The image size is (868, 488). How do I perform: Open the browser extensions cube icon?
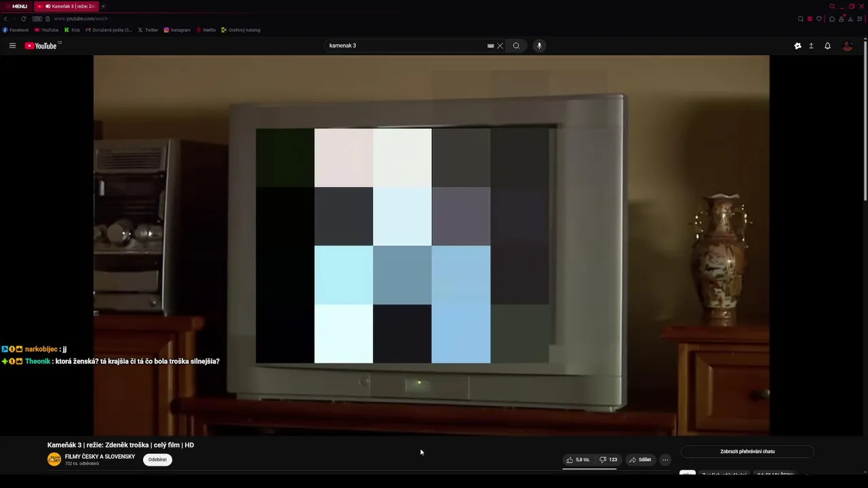[832, 19]
